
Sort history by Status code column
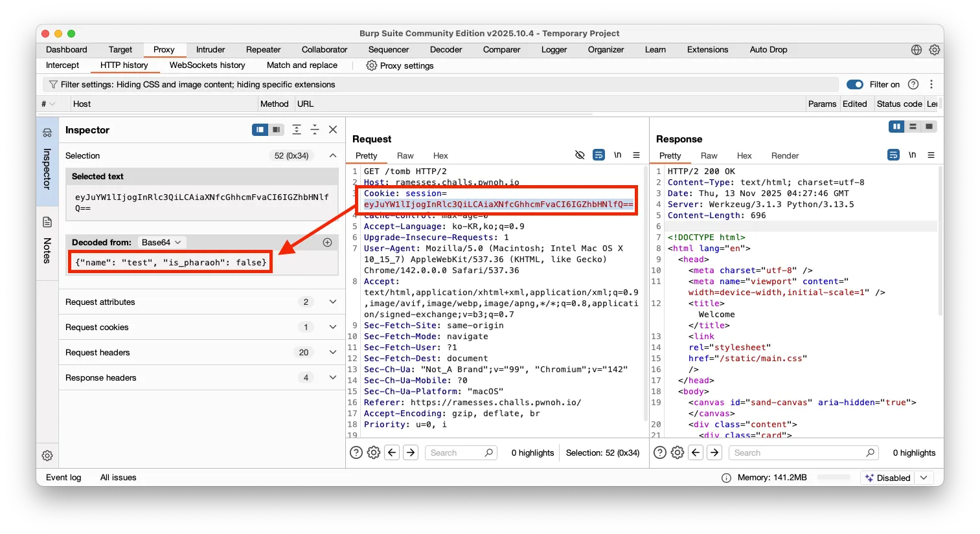click(x=899, y=104)
